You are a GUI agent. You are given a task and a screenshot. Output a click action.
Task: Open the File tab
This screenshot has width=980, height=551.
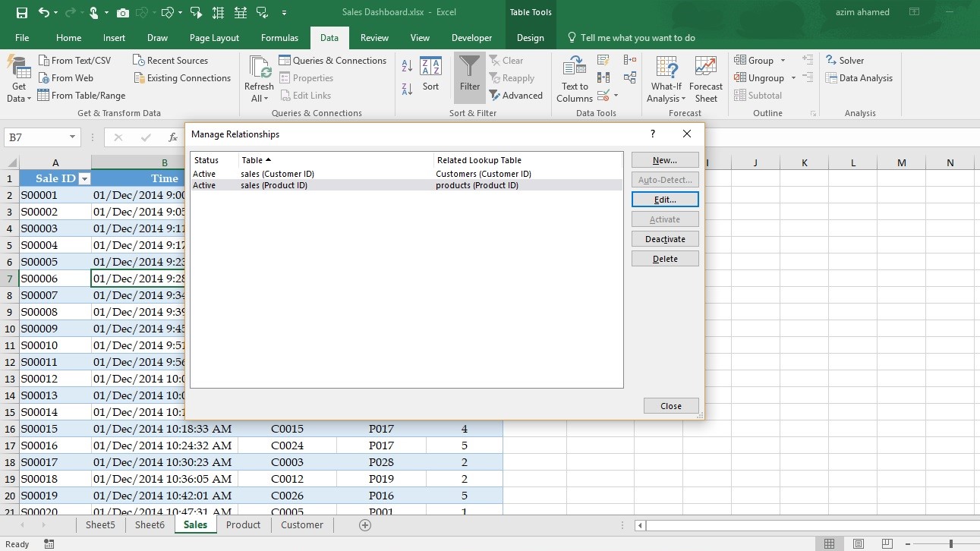(22, 38)
